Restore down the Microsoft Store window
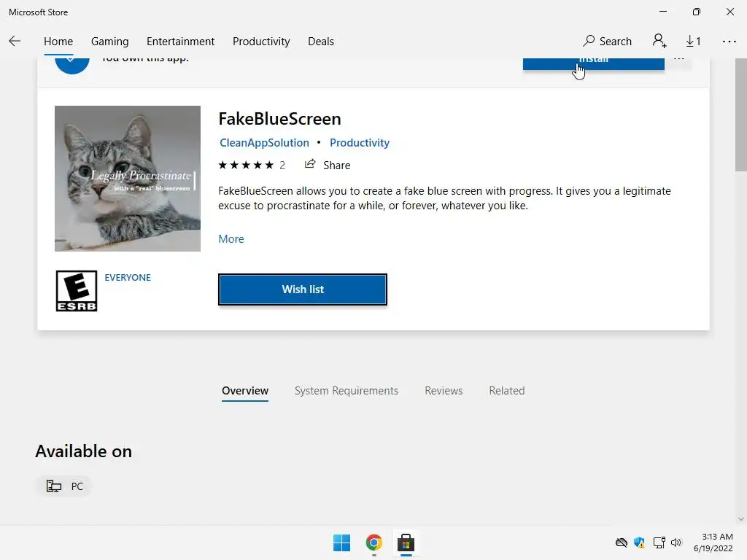This screenshot has height=560, width=747. point(697,12)
